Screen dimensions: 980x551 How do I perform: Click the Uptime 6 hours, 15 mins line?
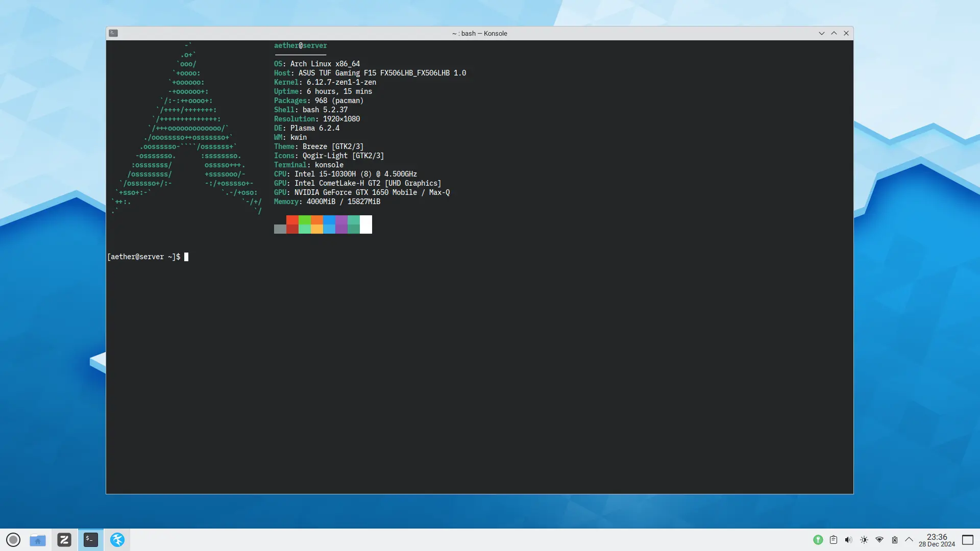(x=323, y=91)
